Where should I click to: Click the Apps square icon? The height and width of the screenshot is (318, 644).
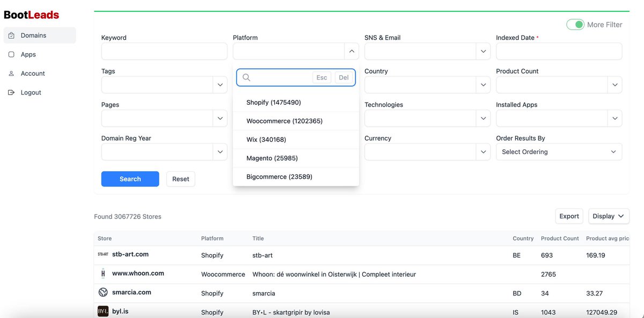pos(12,54)
